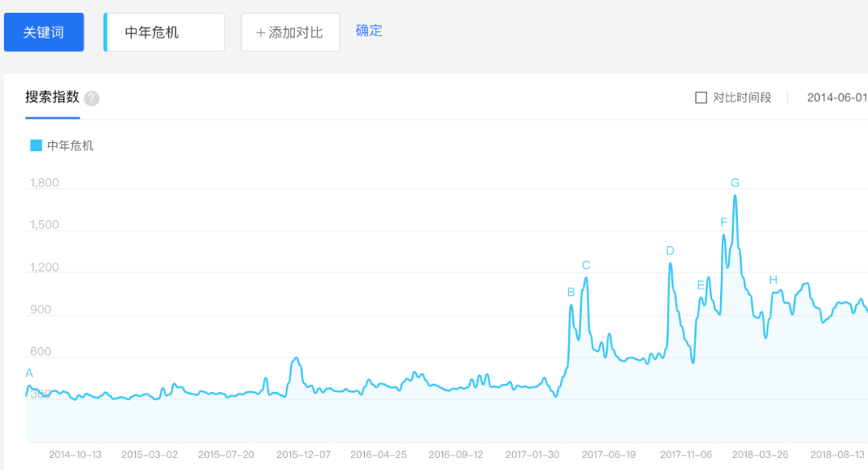Select marker H on the chart
This screenshot has width=868, height=470.
(773, 280)
